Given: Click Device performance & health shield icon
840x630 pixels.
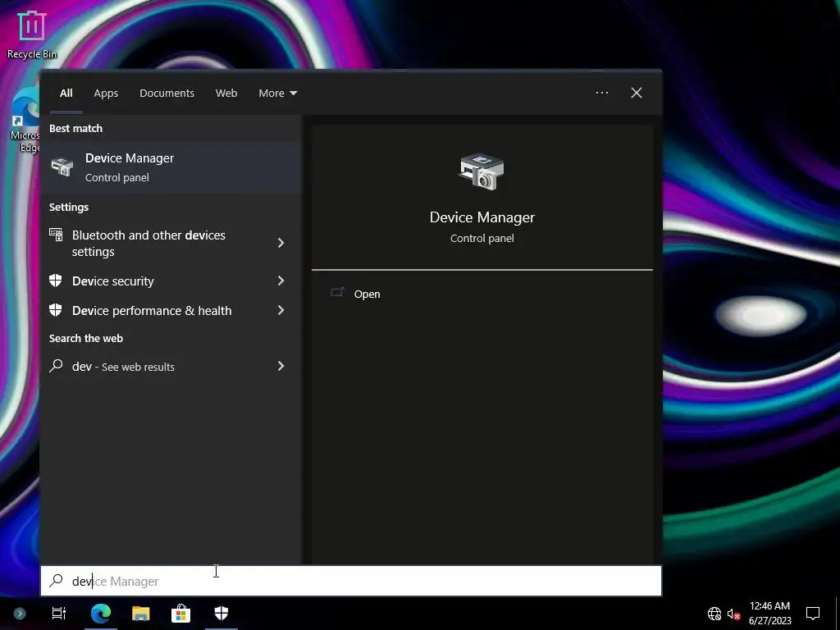Looking at the screenshot, I should pyautogui.click(x=56, y=310).
